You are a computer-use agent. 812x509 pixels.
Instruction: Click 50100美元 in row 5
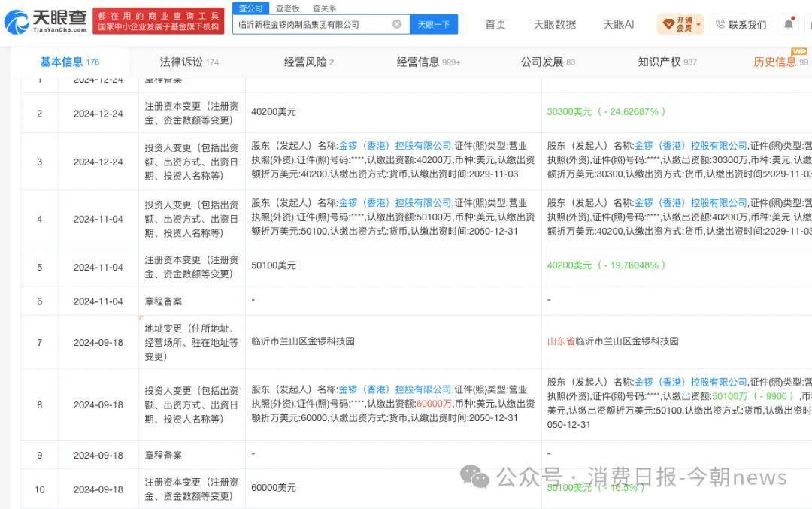pyautogui.click(x=274, y=265)
